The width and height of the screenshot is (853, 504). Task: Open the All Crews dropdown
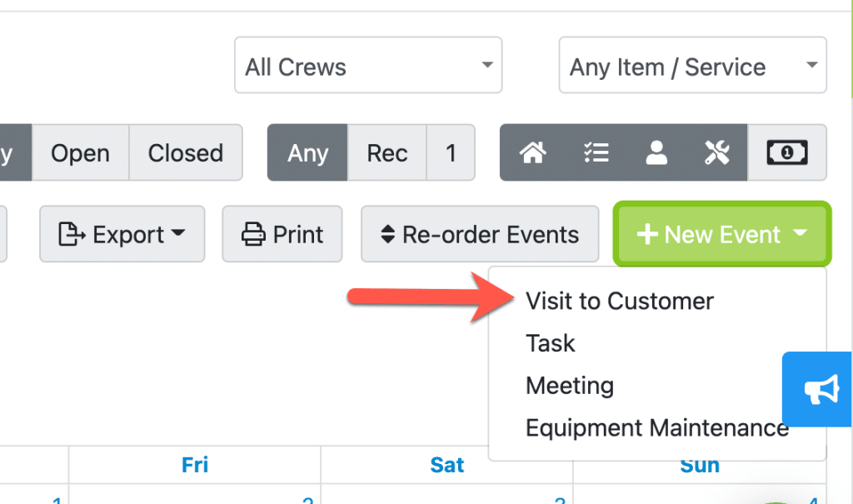coord(367,66)
